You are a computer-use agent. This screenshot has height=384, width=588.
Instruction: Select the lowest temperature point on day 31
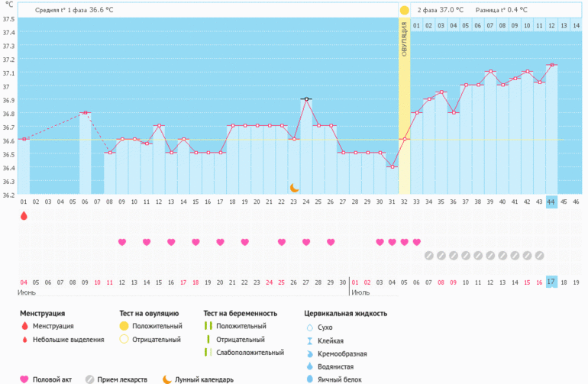(392, 166)
